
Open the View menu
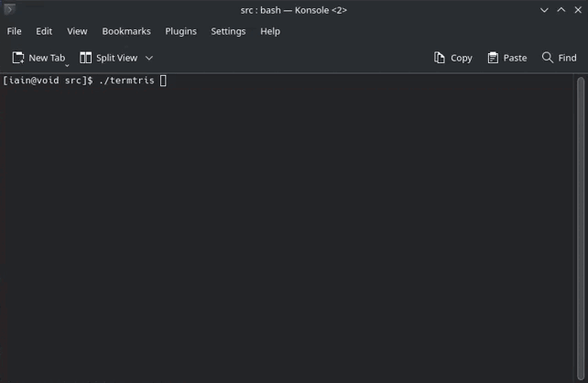pyautogui.click(x=77, y=31)
